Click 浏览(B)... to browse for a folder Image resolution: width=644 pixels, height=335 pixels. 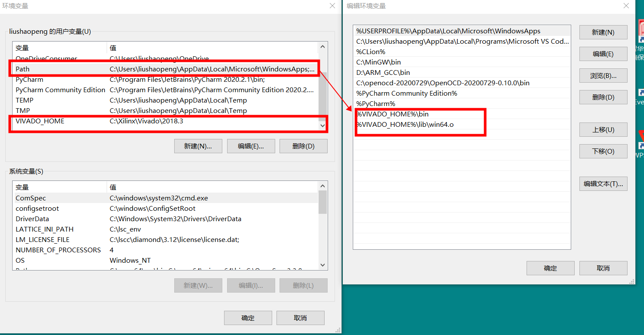pyautogui.click(x=603, y=75)
